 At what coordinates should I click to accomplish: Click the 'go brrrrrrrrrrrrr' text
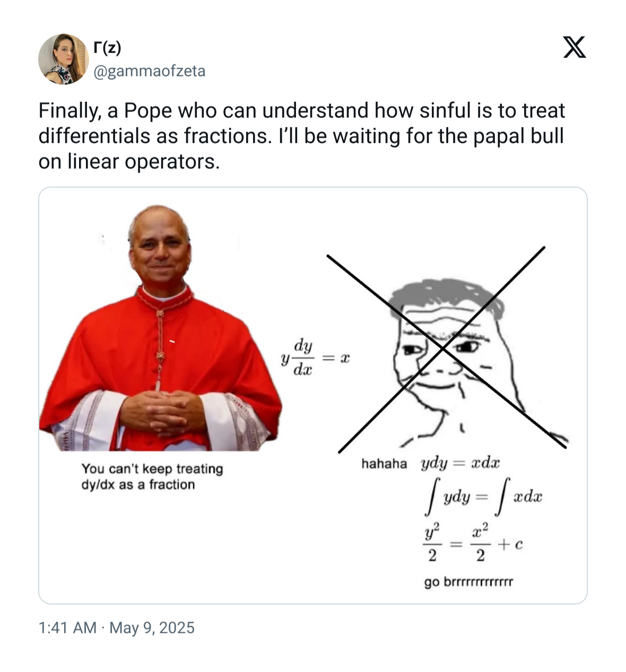[x=468, y=582]
